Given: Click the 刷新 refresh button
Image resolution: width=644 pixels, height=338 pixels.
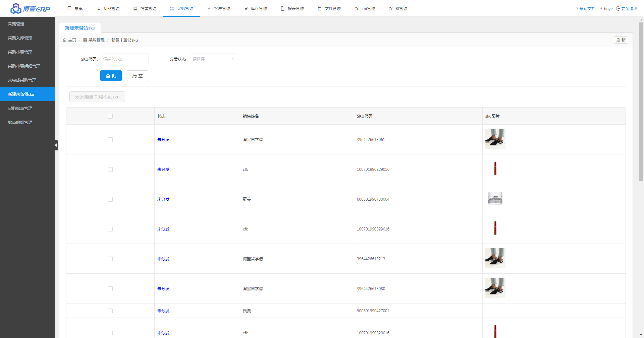Looking at the screenshot, I should tap(621, 40).
